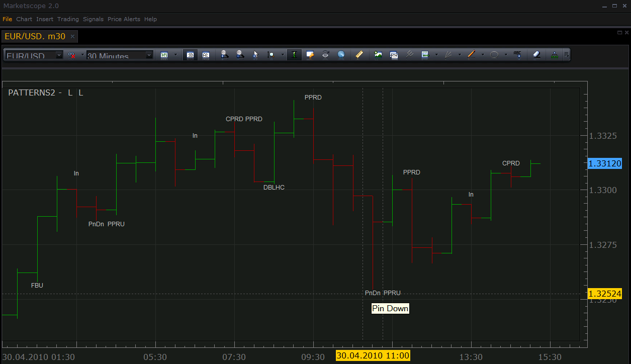631x364 pixels.
Task: Select the orange pencil line tool
Action: coord(471,55)
